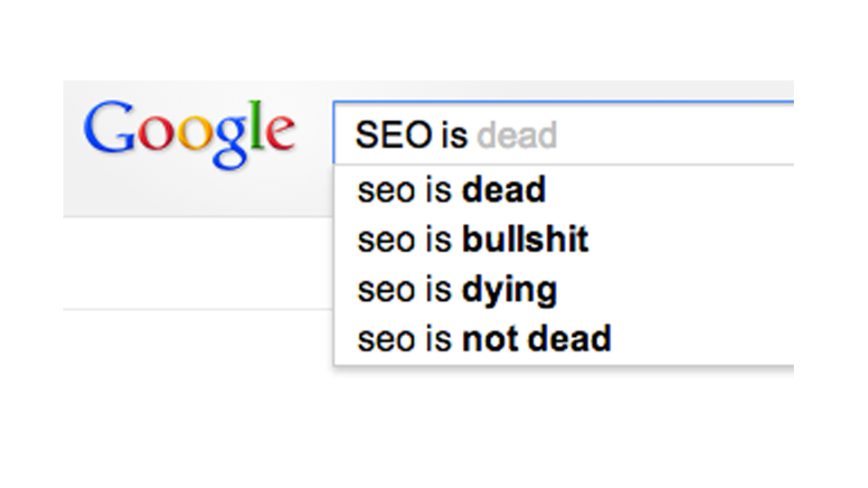Click the typed text 'SEO is'

pyautogui.click(x=411, y=136)
